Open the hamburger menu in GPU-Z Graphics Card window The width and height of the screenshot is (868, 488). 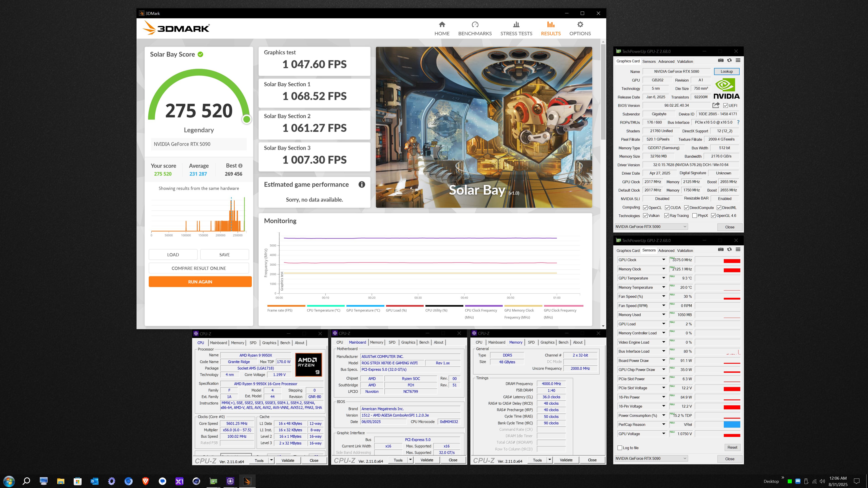(738, 60)
